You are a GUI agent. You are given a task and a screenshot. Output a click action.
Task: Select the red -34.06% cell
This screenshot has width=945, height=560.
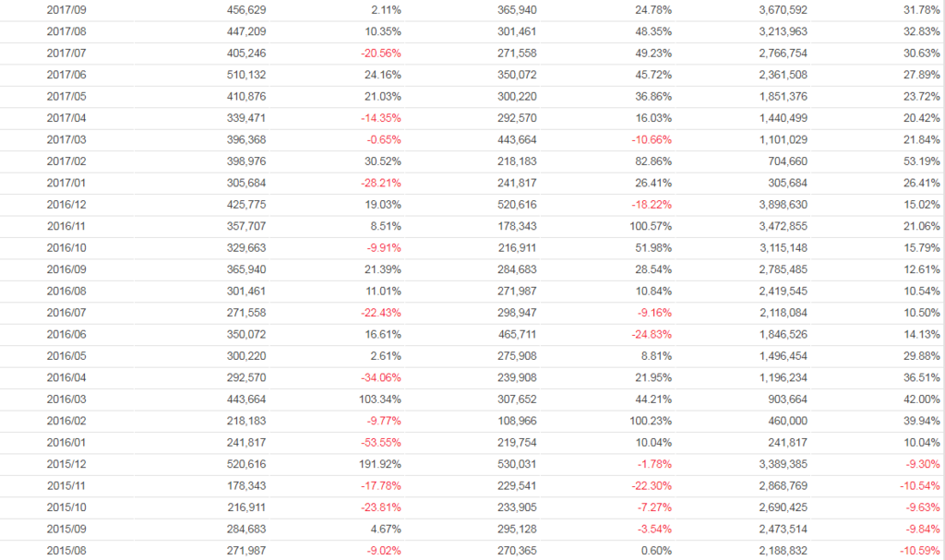tap(381, 377)
